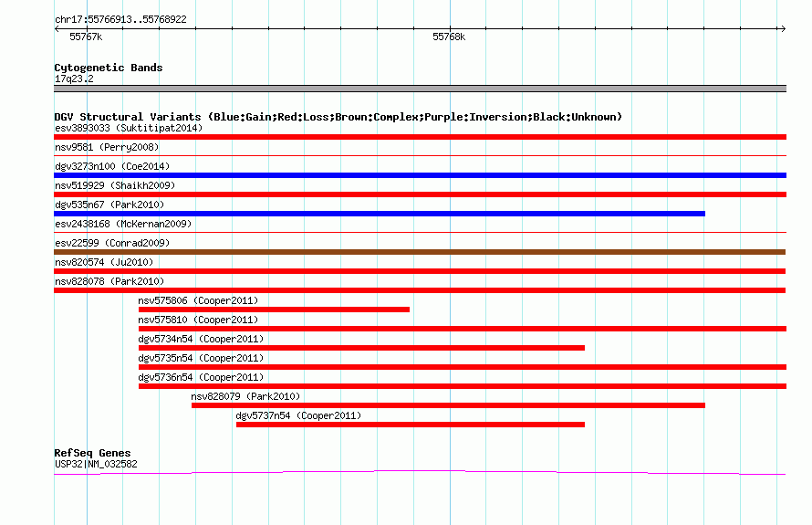Viewport: 812px width, 525px height.
Task: Select the brown complex bar of esv22599
Action: point(420,252)
